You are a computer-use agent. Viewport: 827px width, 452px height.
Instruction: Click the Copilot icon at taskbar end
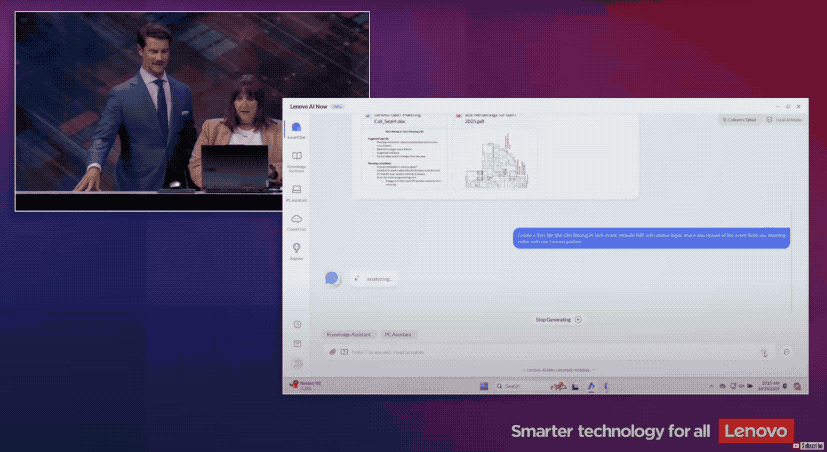click(x=797, y=386)
